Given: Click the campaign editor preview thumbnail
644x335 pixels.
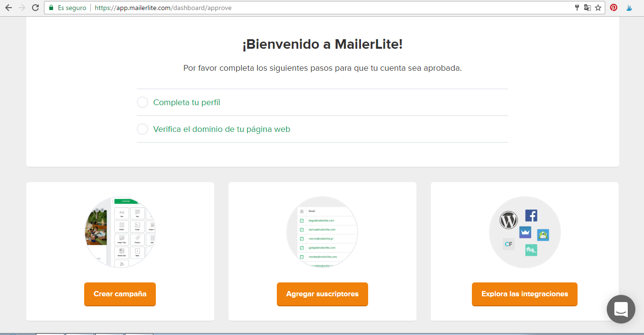Looking at the screenshot, I should point(120,232).
